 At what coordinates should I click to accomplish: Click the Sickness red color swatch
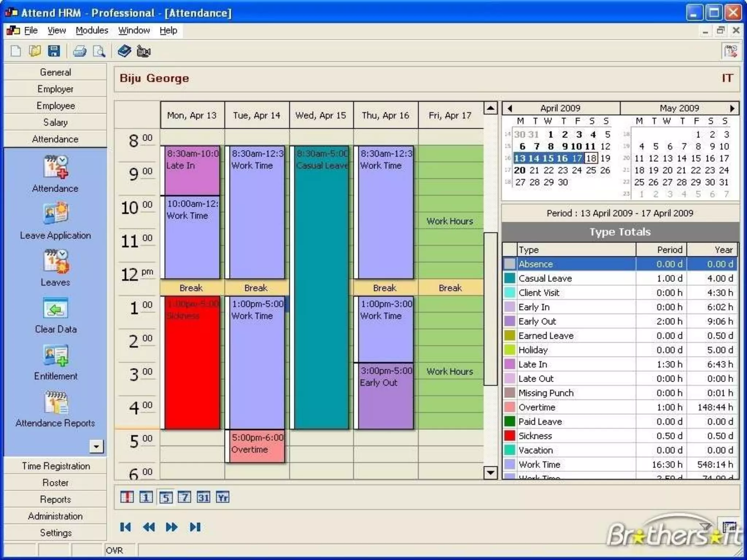510,436
